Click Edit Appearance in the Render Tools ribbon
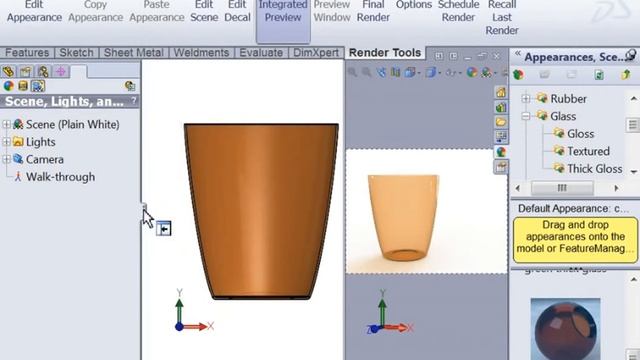The width and height of the screenshot is (640, 360). [x=34, y=11]
